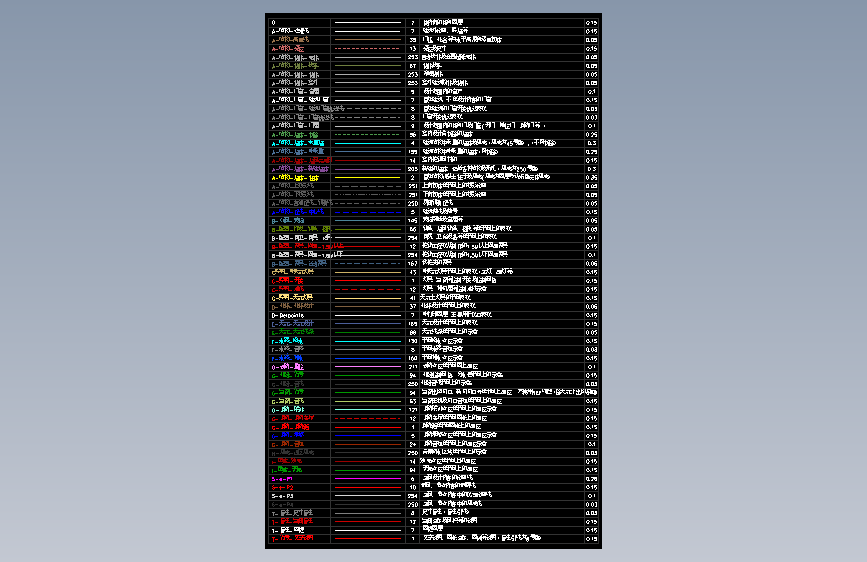Select the "D-Defpoints" layer name

click(288, 315)
